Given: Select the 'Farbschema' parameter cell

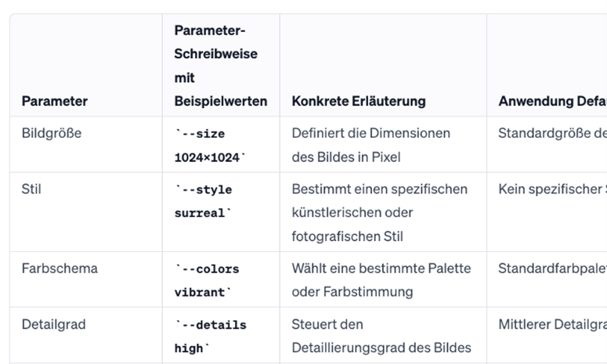Looking at the screenshot, I should point(60,268).
